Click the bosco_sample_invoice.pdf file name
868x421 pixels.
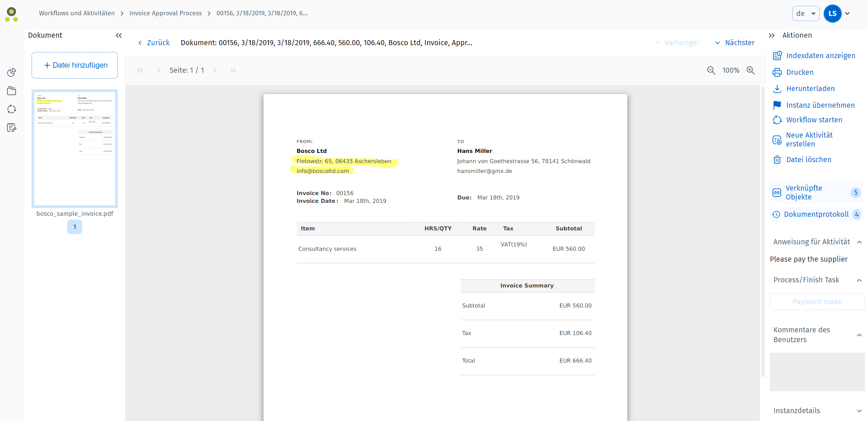click(x=75, y=214)
